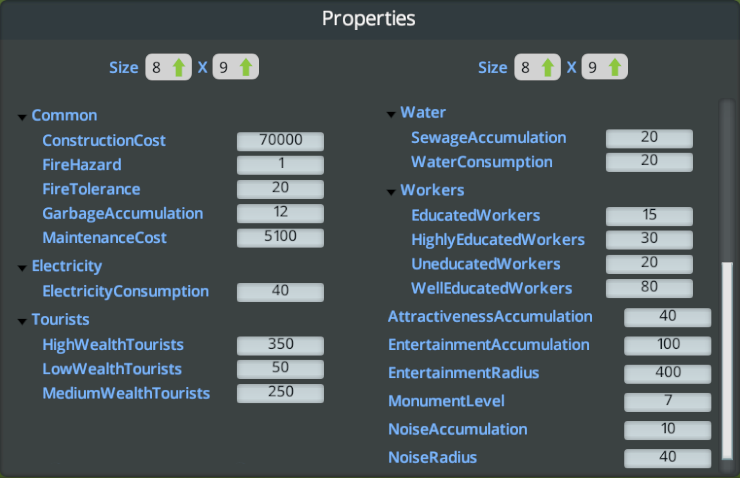The width and height of the screenshot is (740, 478).
Task: Collapse the Electricity section
Action: point(22,268)
